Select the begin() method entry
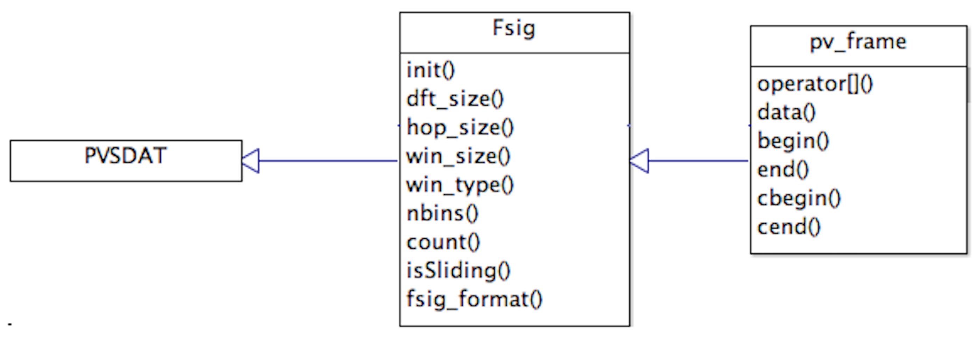 (793, 141)
